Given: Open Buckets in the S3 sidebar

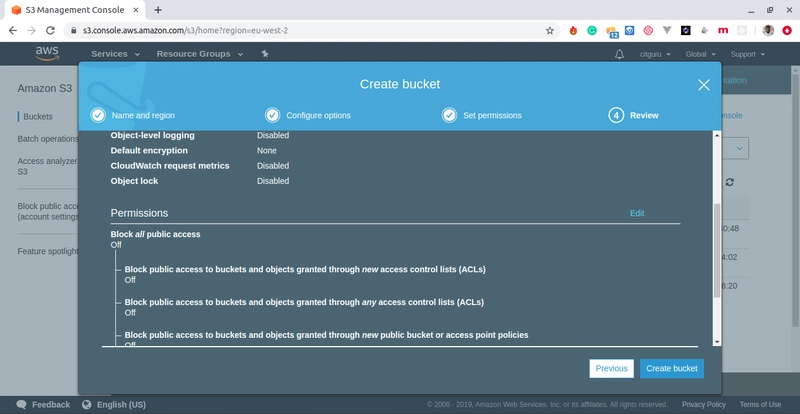Looking at the screenshot, I should 38,116.
